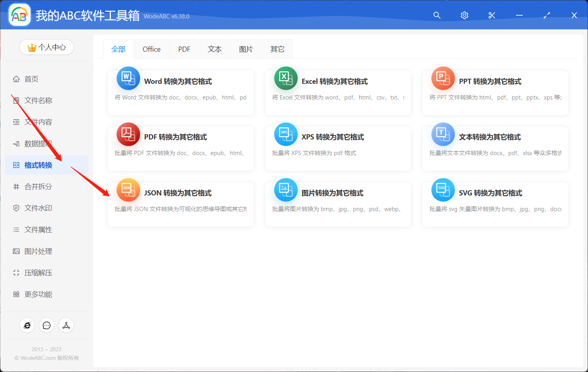This screenshot has height=372, width=588.
Task: Switch to the 其它 tab
Action: coord(277,49)
